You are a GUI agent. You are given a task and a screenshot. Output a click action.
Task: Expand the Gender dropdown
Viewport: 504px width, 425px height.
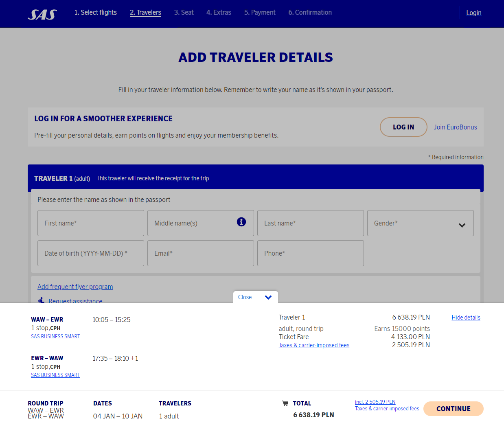[x=421, y=223]
